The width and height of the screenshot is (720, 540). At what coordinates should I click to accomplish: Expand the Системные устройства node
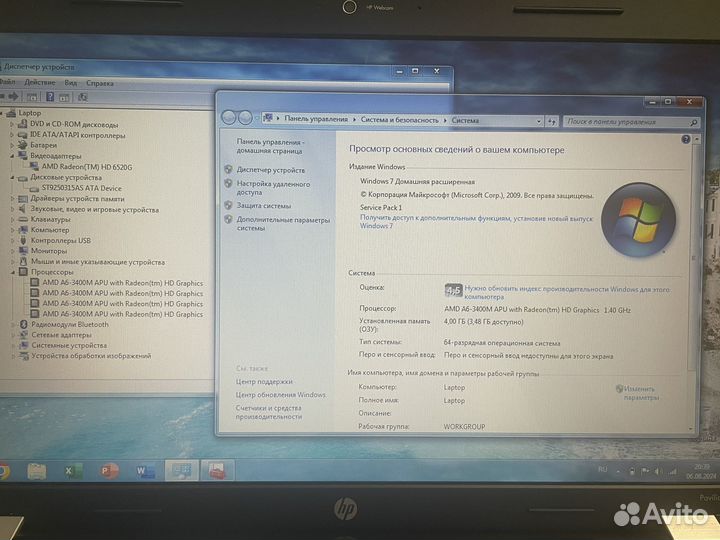(14, 346)
